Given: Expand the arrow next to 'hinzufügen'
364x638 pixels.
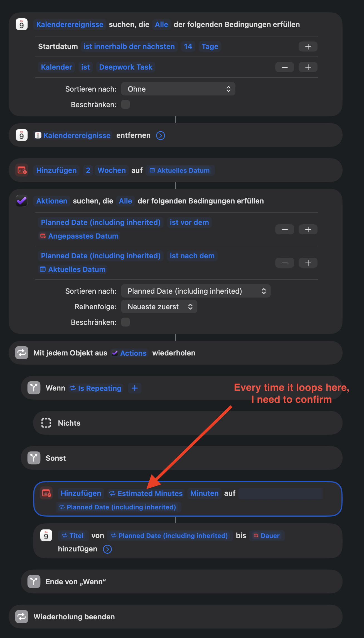Looking at the screenshot, I should [107, 549].
